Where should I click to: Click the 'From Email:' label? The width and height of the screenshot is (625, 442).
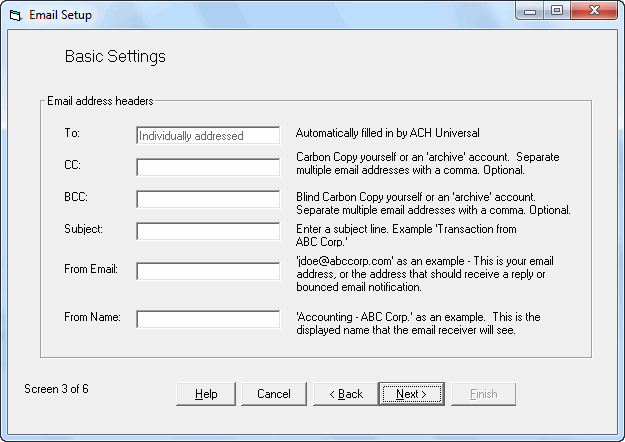click(x=91, y=269)
